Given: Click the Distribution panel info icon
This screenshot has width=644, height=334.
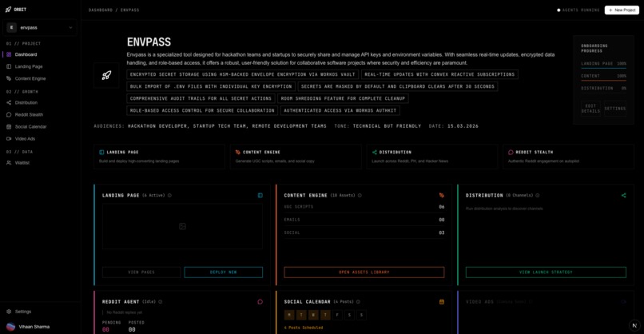Looking at the screenshot, I should [537, 196].
